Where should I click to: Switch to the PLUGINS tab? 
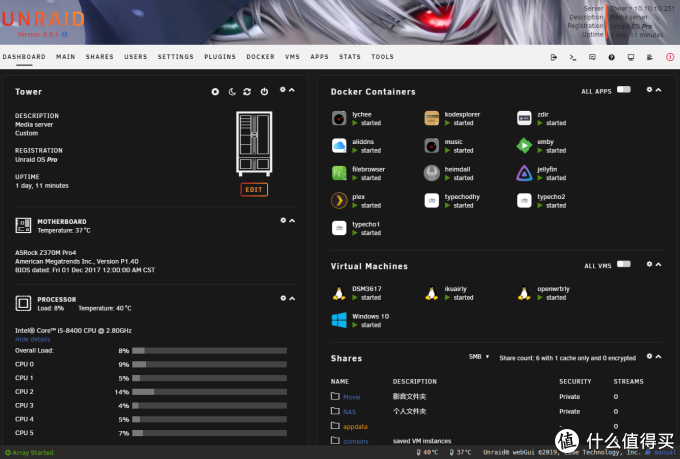[x=220, y=57]
